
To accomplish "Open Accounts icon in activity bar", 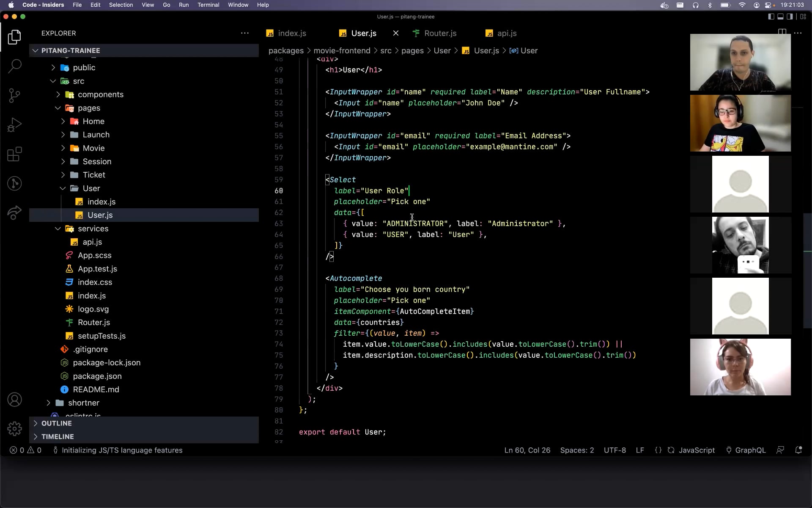I will (14, 400).
